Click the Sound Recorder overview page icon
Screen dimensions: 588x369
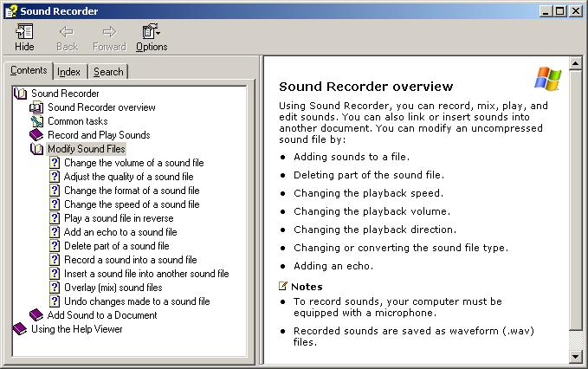[36, 107]
